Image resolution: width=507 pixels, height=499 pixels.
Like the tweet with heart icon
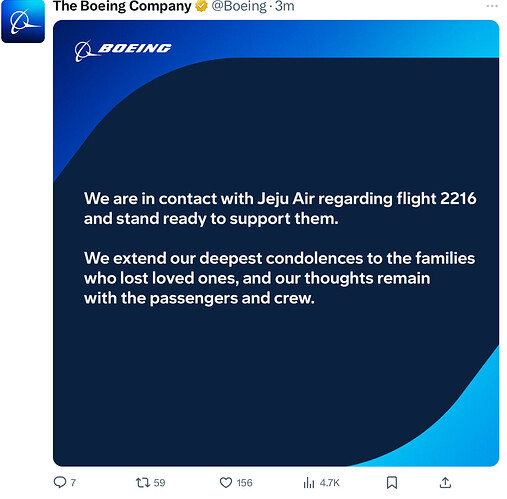pos(226,483)
